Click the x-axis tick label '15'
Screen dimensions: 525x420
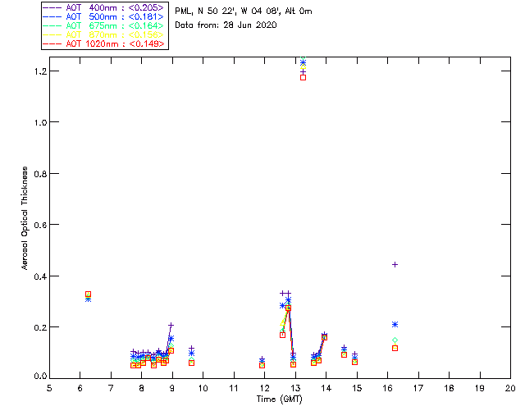(357, 388)
